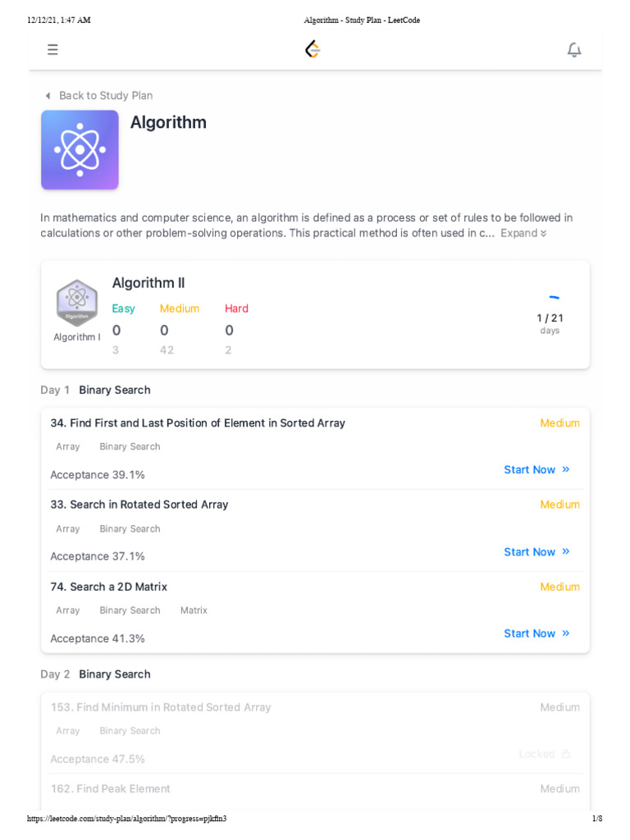Click the Matrix tag on problem 74
The width and height of the screenshot is (630, 840).
194,610
